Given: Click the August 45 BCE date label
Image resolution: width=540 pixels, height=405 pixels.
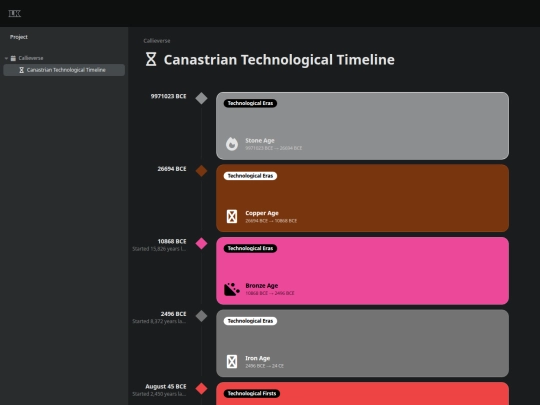Looking at the screenshot, I should point(166,386).
